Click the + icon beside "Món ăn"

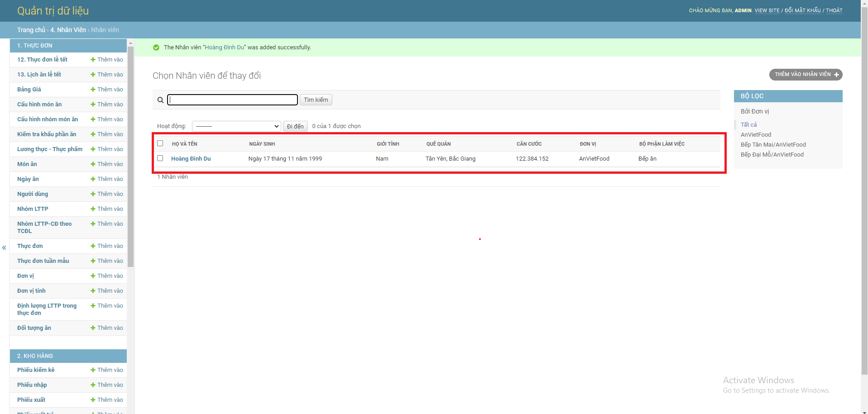93,164
